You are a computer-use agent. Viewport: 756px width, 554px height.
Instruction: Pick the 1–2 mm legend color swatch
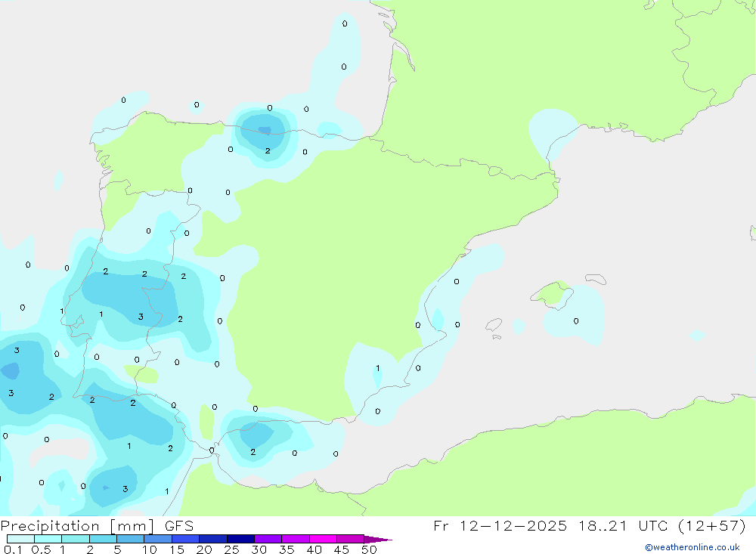(75, 539)
